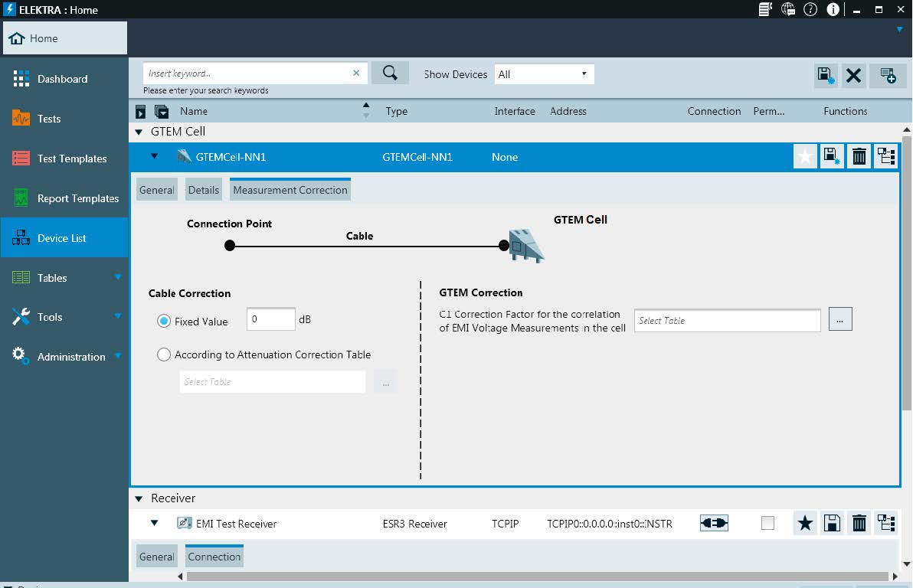Toggle permanent checkbox for EMI Test Receiver
Screen dimensions: 913x588
[767, 524]
